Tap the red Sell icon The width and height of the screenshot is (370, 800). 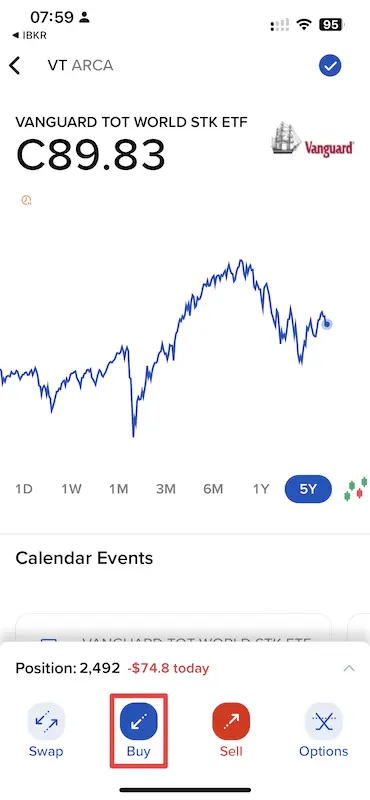pyautogui.click(x=231, y=721)
